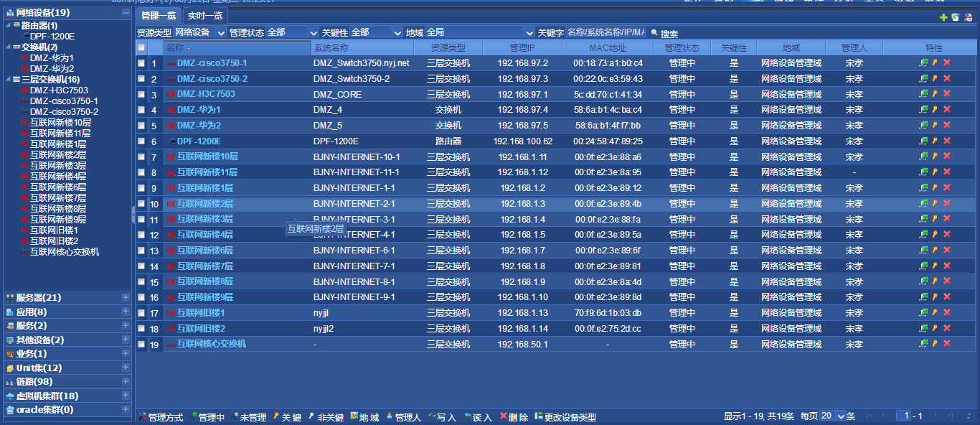Click the 关键字 search input field
The image size is (980, 425).
coord(606,32)
